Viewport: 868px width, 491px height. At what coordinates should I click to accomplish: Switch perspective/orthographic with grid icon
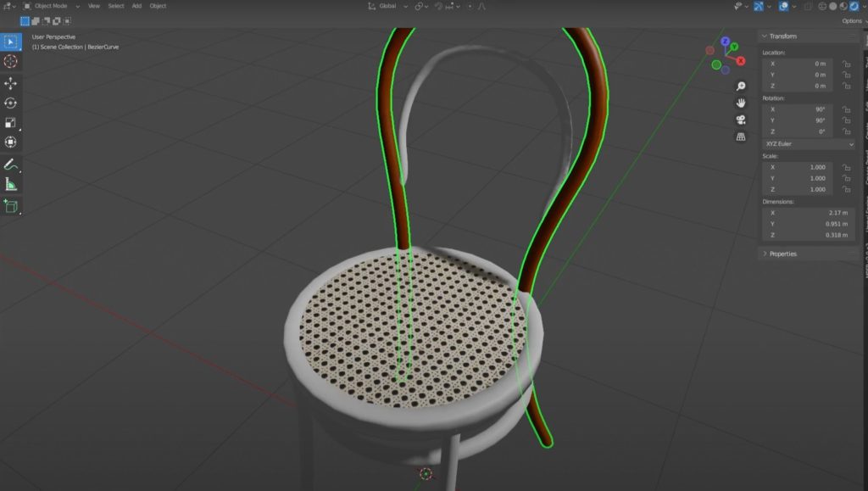740,137
